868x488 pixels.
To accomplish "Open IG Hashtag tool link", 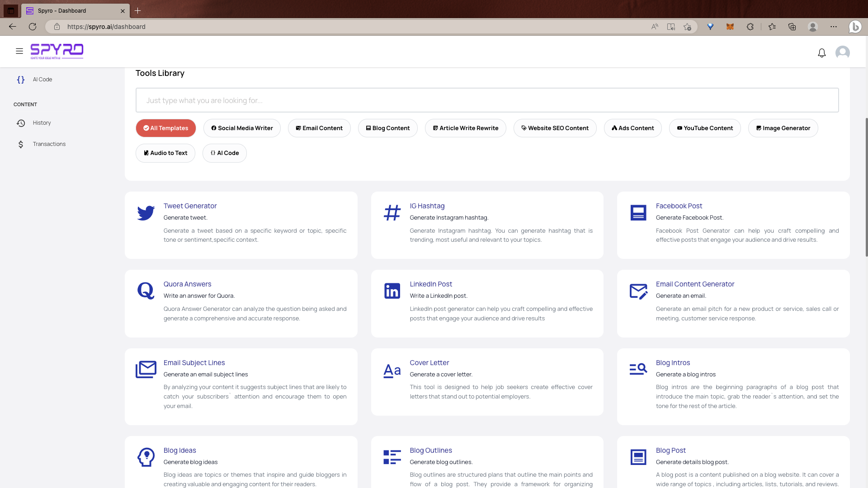I will pyautogui.click(x=427, y=206).
